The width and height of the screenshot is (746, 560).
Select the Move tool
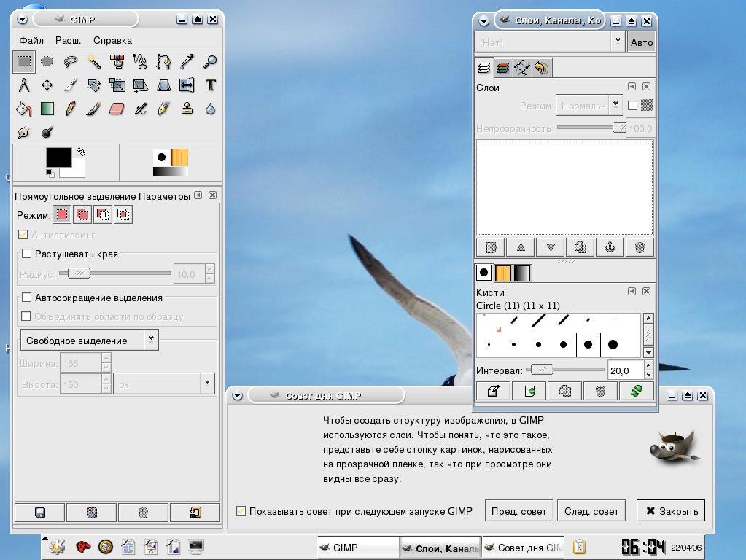click(47, 85)
